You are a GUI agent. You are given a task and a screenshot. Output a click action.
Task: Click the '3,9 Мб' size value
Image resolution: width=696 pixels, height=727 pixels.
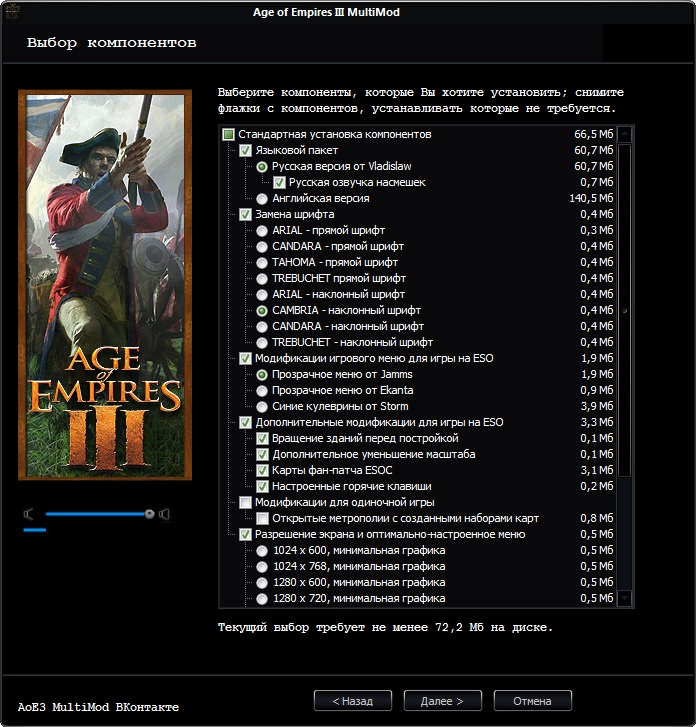pyautogui.click(x=597, y=407)
